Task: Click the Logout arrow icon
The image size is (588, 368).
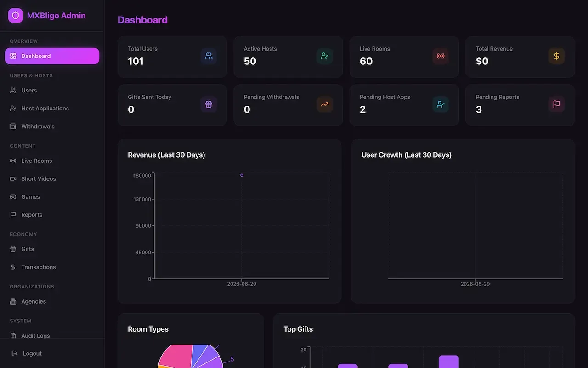Action: [x=15, y=354]
